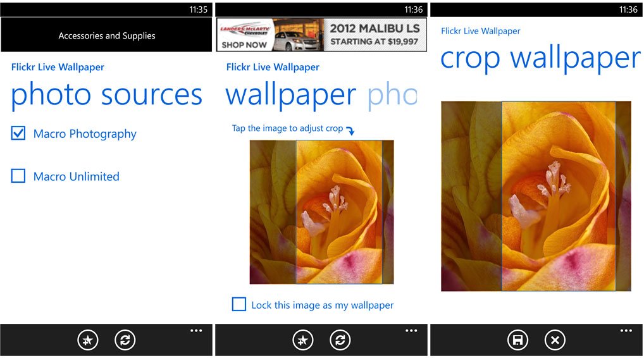Switch to the wallpaper pivot header

tap(291, 96)
